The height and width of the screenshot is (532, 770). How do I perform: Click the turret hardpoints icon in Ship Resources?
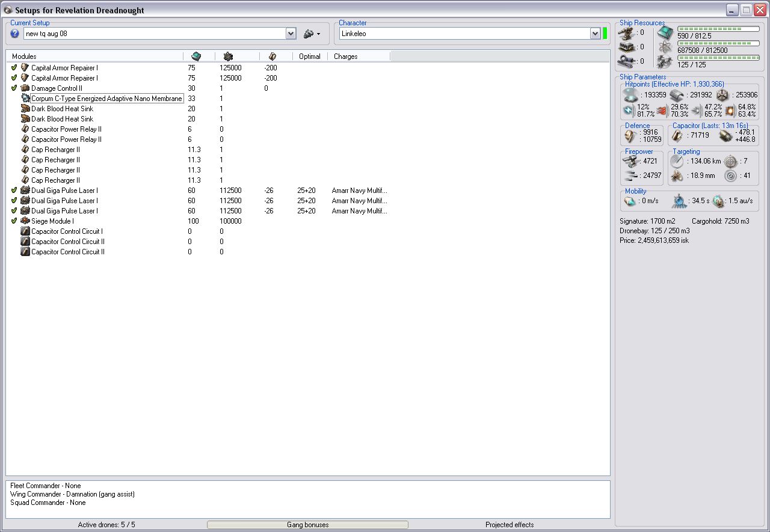click(x=627, y=33)
